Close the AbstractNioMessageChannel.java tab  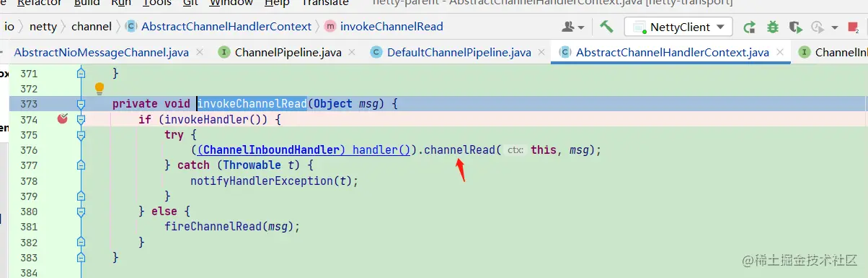[199, 53]
